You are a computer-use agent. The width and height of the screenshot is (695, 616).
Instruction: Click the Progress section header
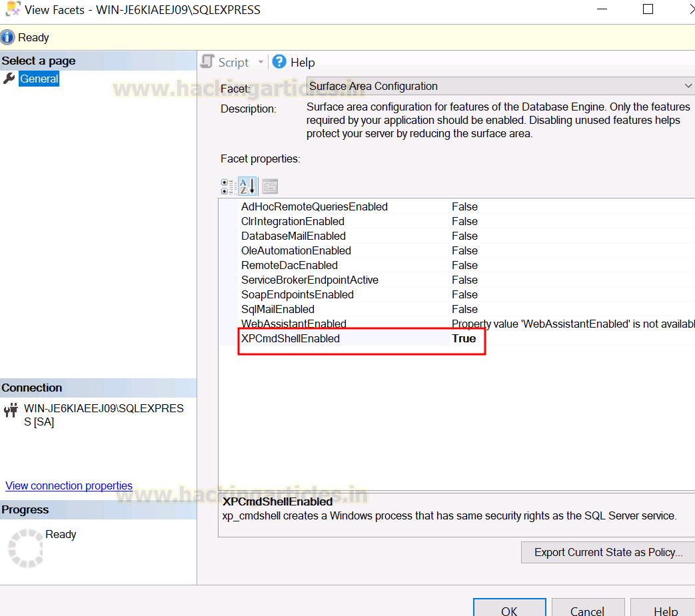pyautogui.click(x=98, y=509)
